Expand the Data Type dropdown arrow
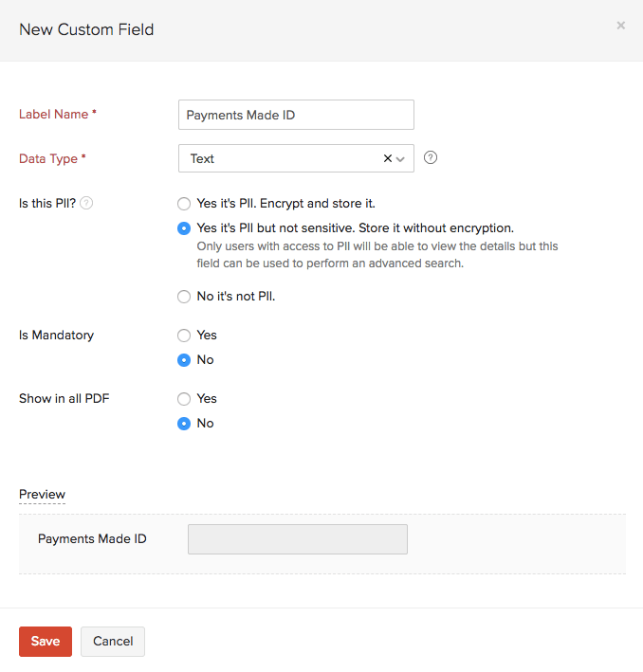 [x=401, y=159]
